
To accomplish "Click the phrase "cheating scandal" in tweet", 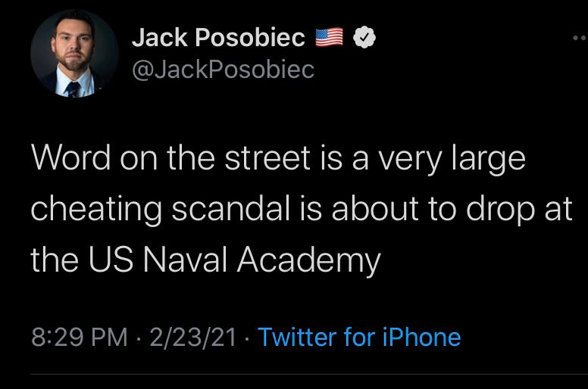I will coord(161,210).
